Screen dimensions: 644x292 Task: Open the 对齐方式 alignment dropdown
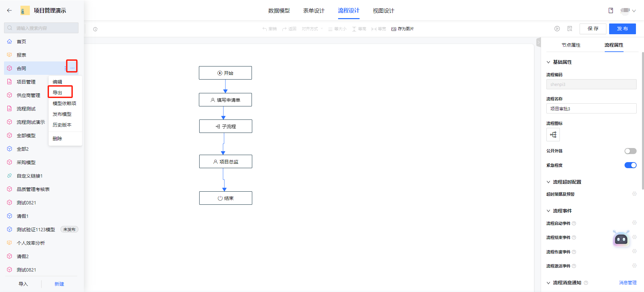coord(312,29)
